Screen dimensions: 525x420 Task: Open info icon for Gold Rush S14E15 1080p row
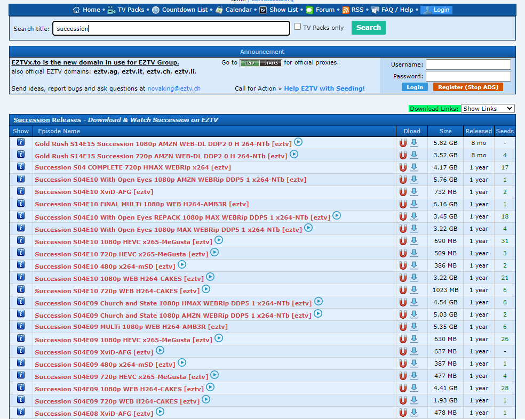point(21,142)
